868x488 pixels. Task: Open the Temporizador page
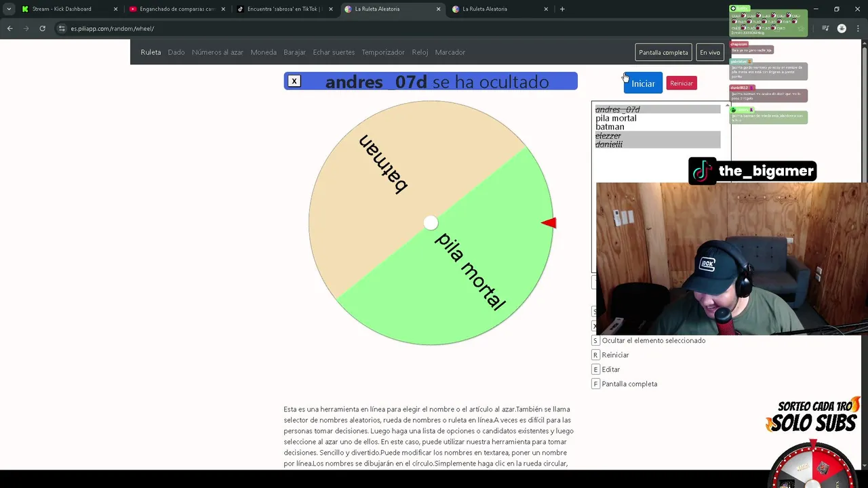pos(383,52)
